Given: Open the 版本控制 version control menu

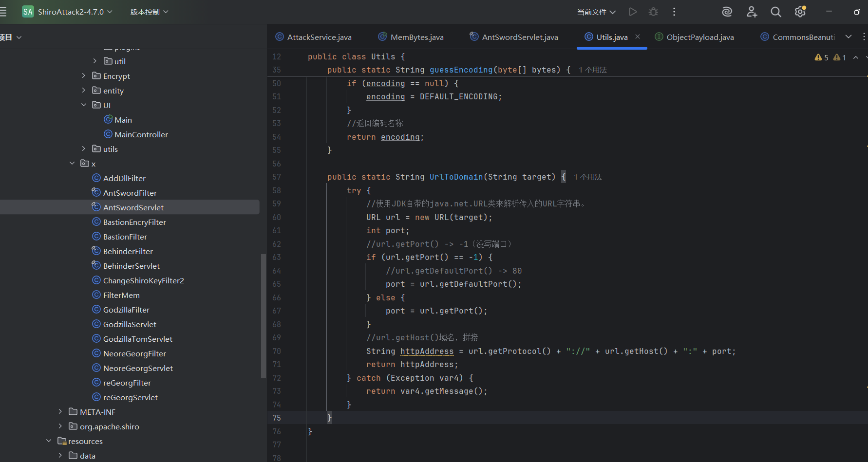Looking at the screenshot, I should tap(149, 12).
